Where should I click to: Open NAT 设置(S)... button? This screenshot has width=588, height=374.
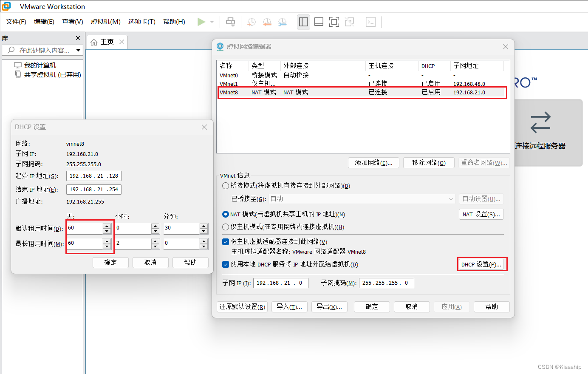click(481, 214)
